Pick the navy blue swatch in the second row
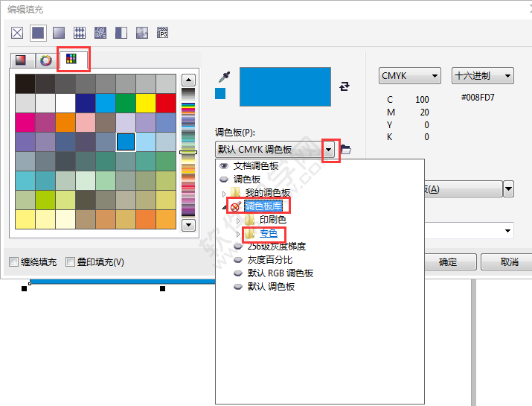 (x=85, y=103)
